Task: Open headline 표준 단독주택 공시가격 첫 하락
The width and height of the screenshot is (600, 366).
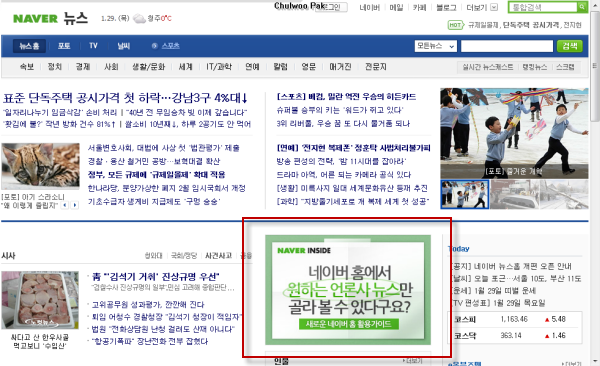Action: pos(125,98)
